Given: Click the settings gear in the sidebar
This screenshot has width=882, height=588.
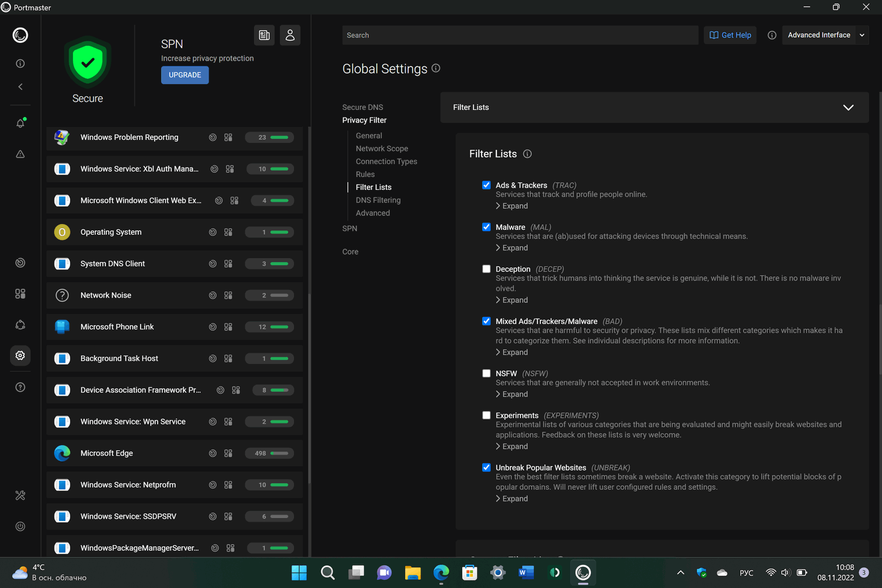Looking at the screenshot, I should click(20, 356).
